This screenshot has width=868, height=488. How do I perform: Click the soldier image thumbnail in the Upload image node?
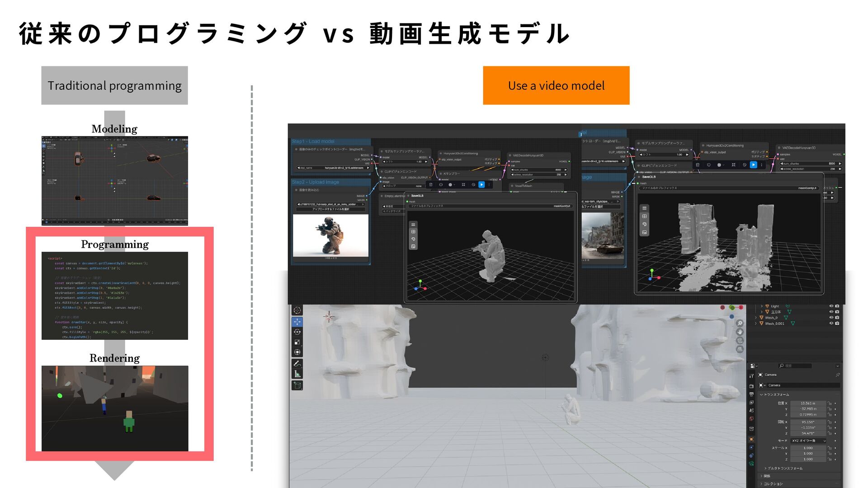point(330,235)
